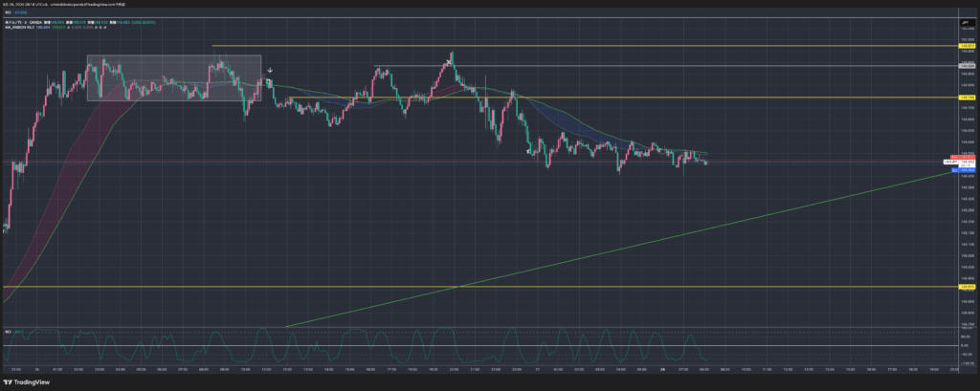Click the red current price label

[966, 157]
